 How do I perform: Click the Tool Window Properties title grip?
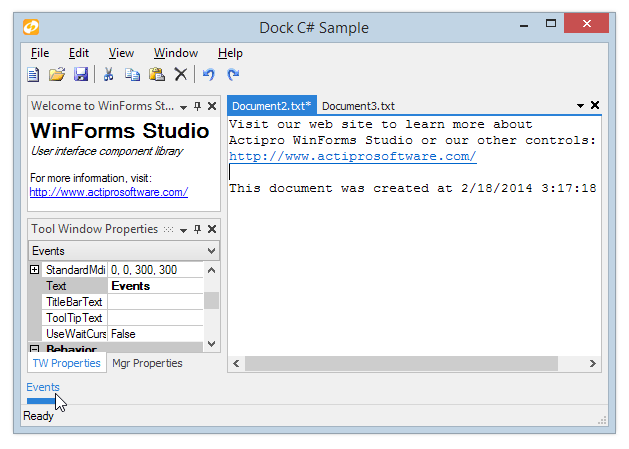click(x=168, y=230)
